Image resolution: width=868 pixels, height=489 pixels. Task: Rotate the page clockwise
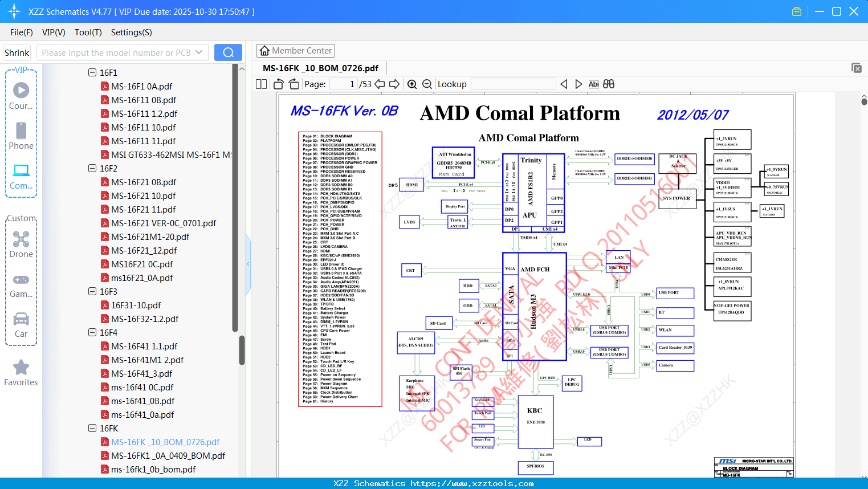[x=294, y=84]
